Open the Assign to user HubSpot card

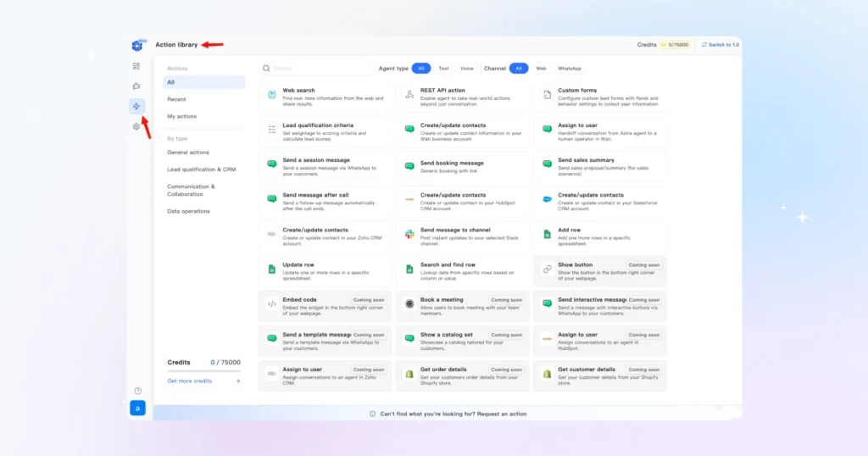coord(600,341)
